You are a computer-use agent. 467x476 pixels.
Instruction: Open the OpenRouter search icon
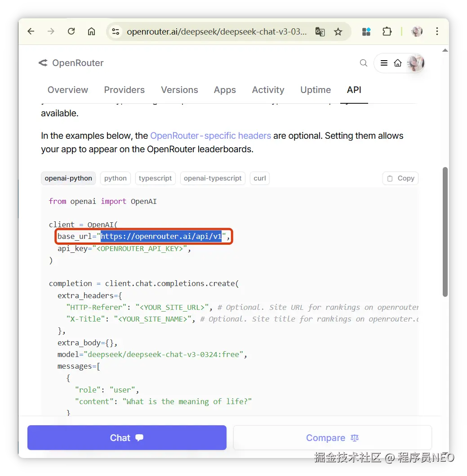point(363,63)
